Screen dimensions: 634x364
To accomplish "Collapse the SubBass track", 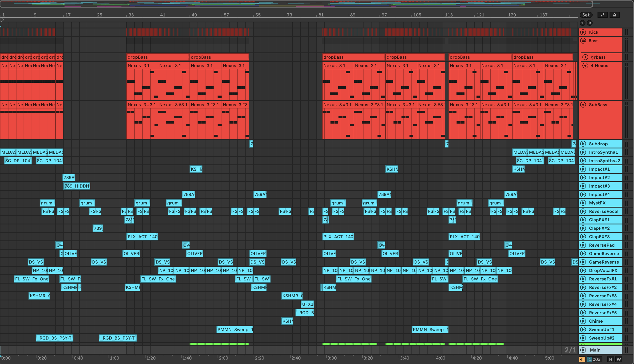I will point(583,105).
